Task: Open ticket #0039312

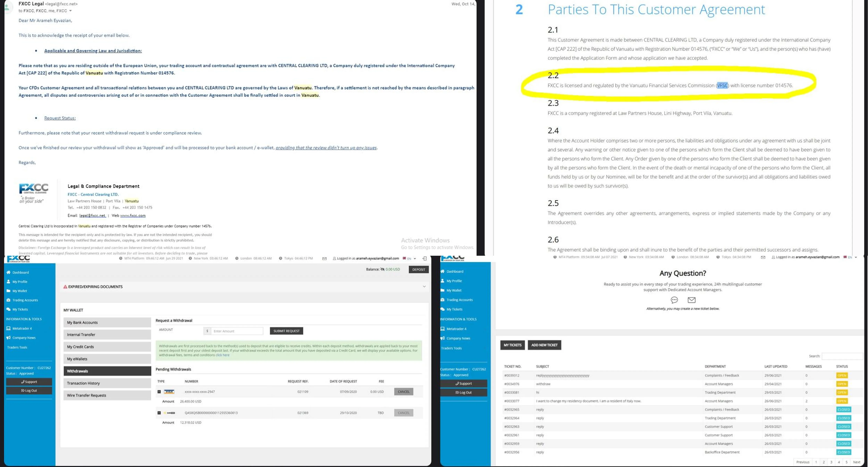Action: click(x=511, y=375)
